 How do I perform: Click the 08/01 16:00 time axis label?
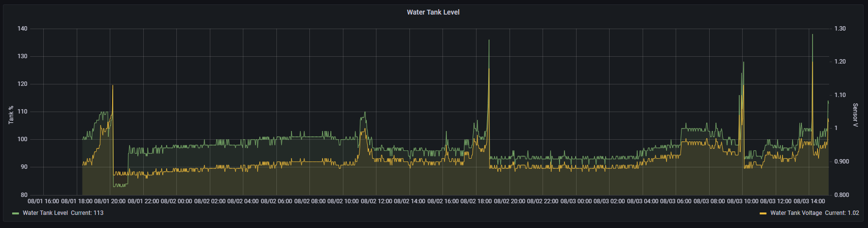click(x=43, y=201)
